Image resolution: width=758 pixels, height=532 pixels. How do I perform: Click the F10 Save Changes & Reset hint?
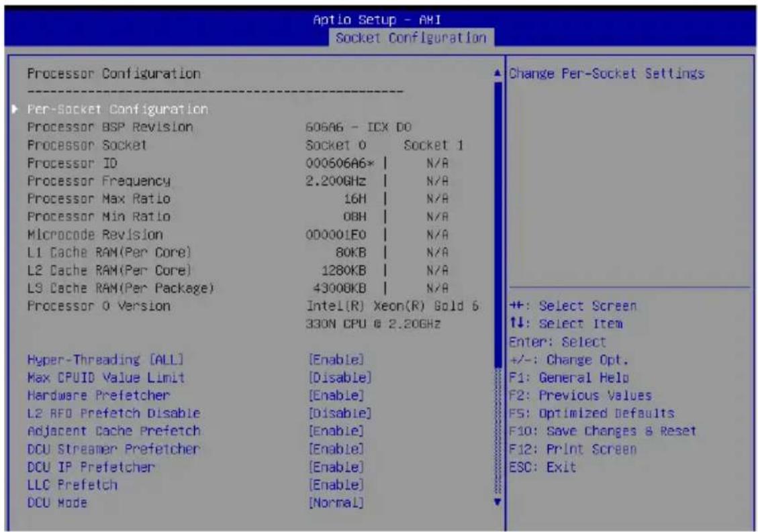(x=602, y=431)
